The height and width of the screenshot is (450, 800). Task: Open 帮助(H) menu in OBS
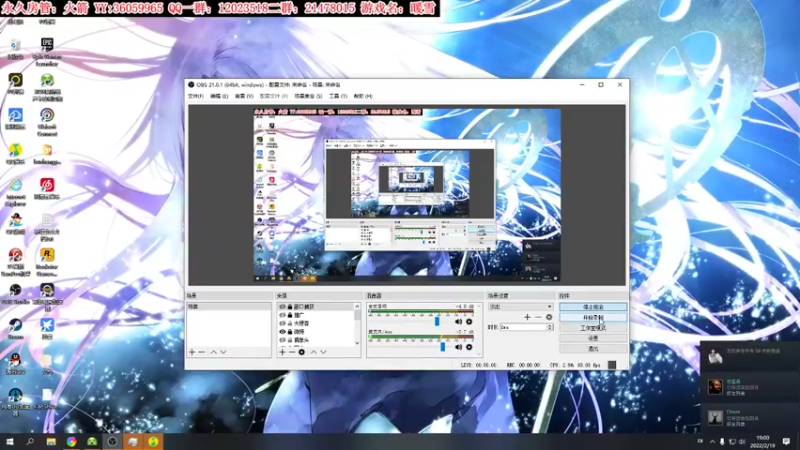(x=363, y=96)
